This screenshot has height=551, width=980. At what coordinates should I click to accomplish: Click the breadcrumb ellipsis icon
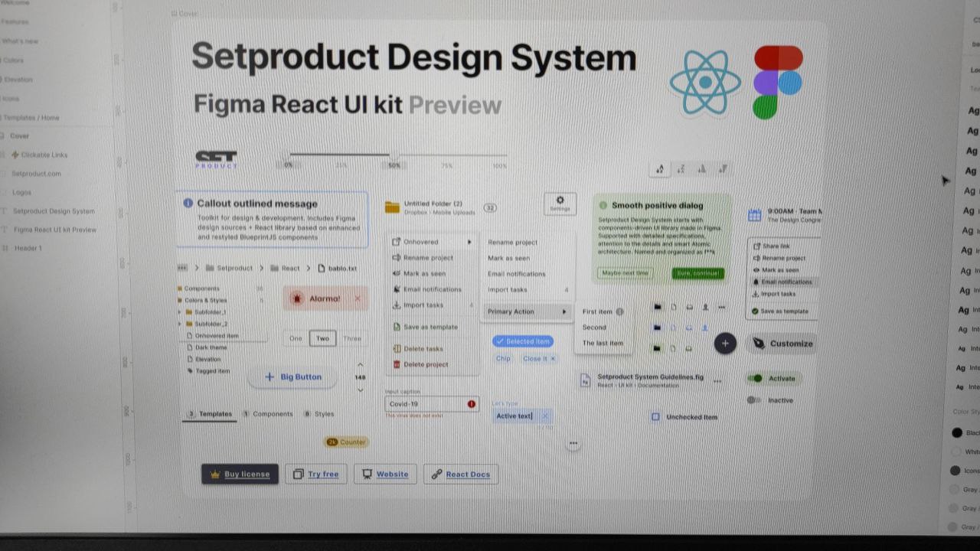click(182, 268)
